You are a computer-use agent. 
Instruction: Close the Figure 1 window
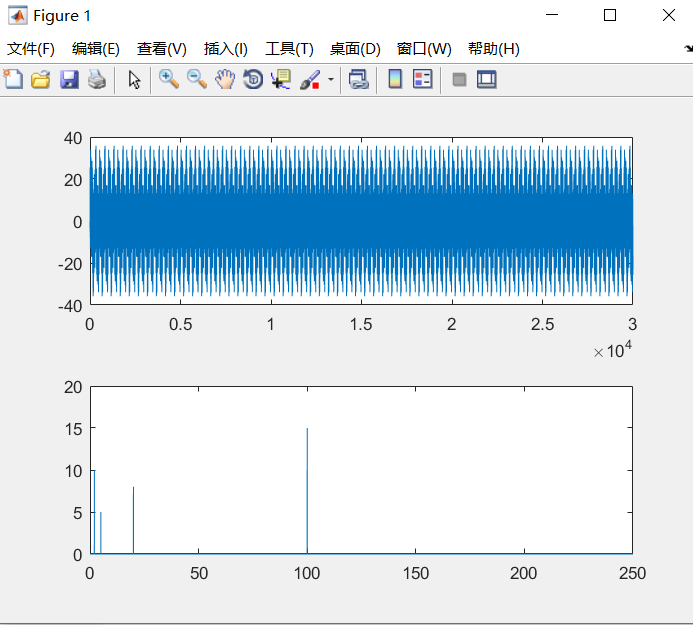point(669,15)
